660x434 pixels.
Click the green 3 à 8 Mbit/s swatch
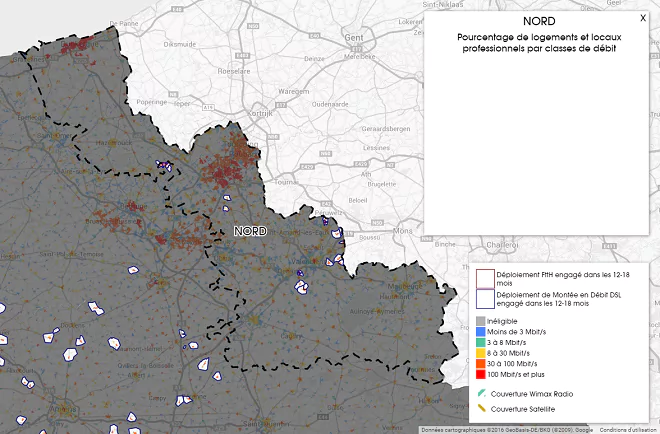point(481,342)
